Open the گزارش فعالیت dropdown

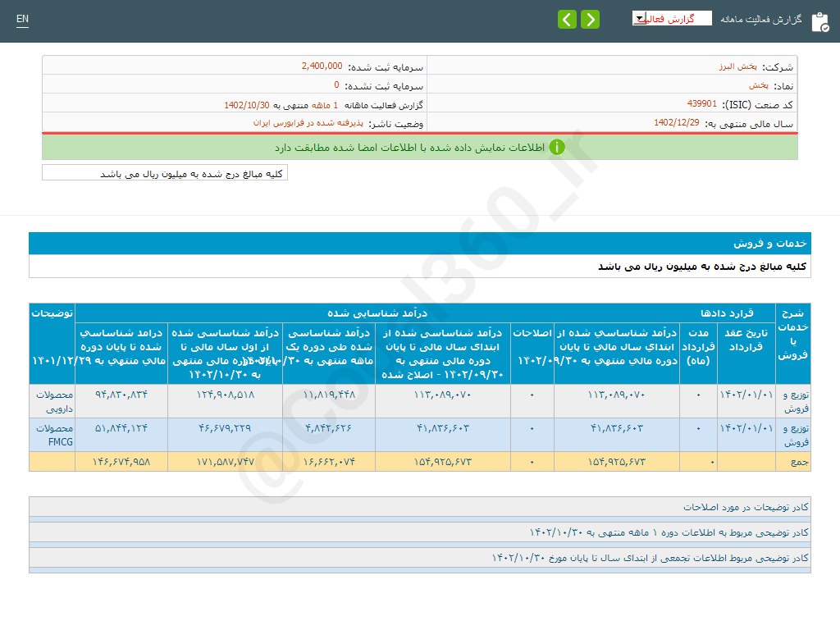click(x=673, y=17)
